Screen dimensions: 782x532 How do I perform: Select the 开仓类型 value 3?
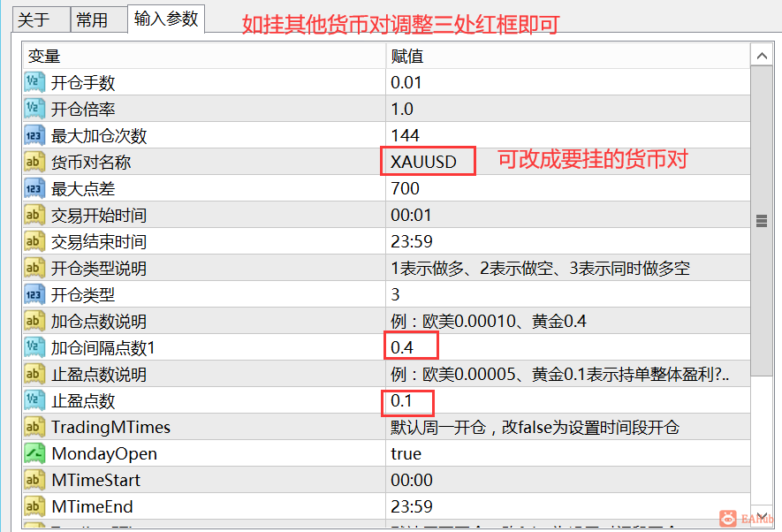pyautogui.click(x=567, y=294)
